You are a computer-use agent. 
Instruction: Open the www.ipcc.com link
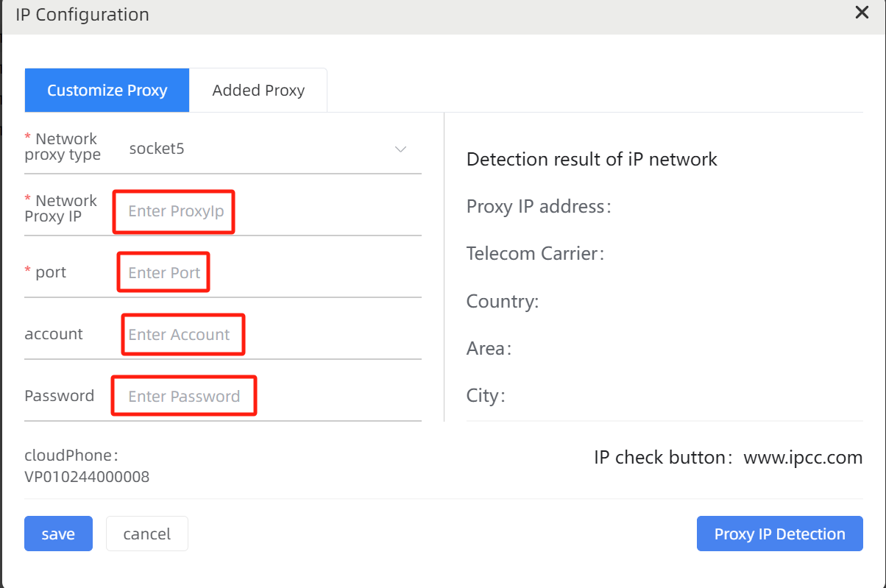click(803, 458)
